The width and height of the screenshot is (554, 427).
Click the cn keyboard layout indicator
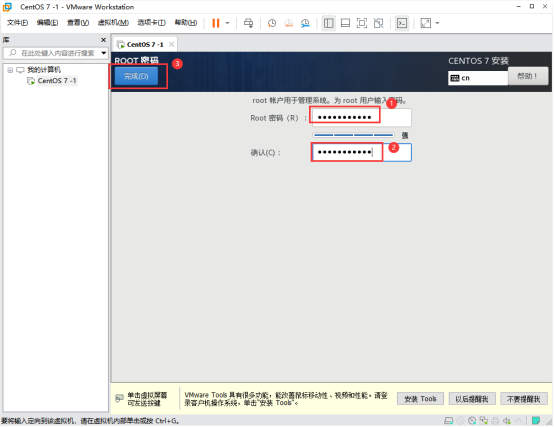pos(478,78)
